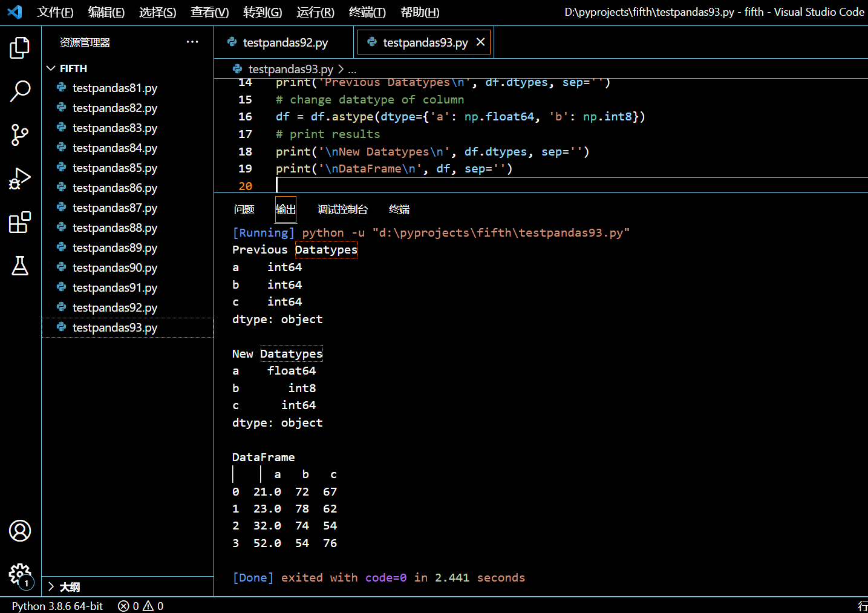Open explorer More Actions ellipsis

click(x=192, y=42)
